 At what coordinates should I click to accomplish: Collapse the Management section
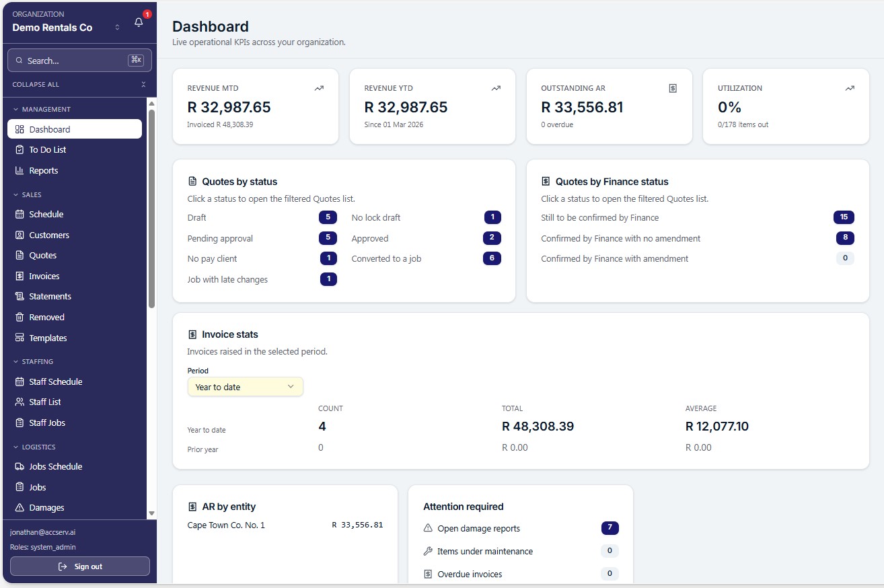(x=42, y=109)
